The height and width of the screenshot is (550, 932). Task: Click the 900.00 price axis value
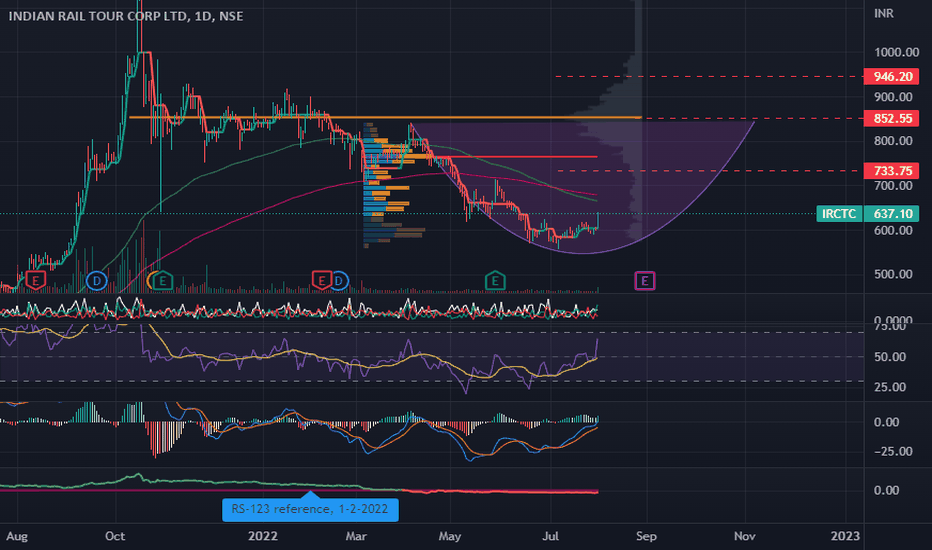point(893,96)
